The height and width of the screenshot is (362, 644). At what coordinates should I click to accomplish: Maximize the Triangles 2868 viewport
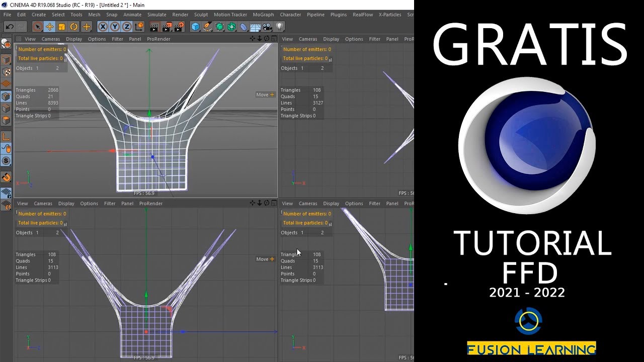pos(274,39)
